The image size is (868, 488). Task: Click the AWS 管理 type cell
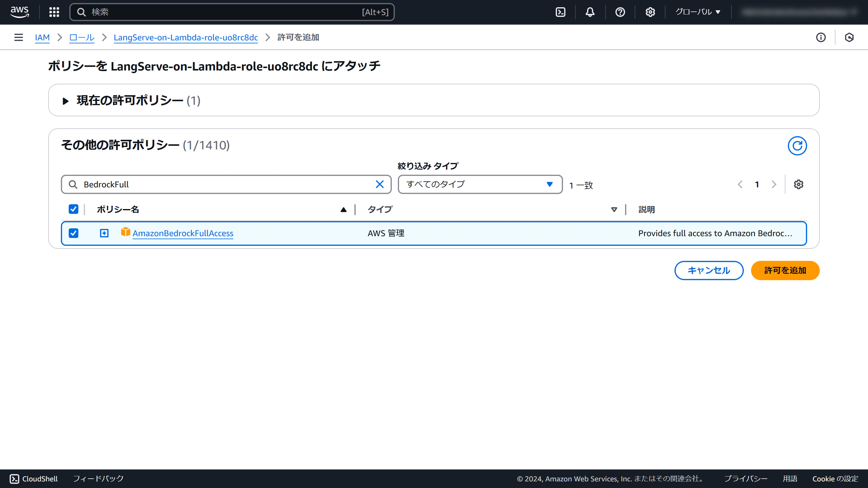(x=386, y=233)
